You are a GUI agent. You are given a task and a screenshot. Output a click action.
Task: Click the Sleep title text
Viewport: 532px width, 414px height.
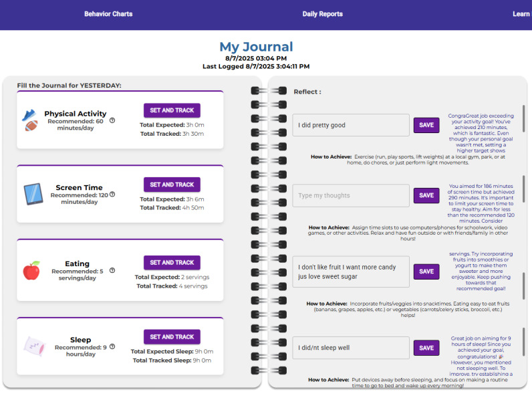pos(80,340)
